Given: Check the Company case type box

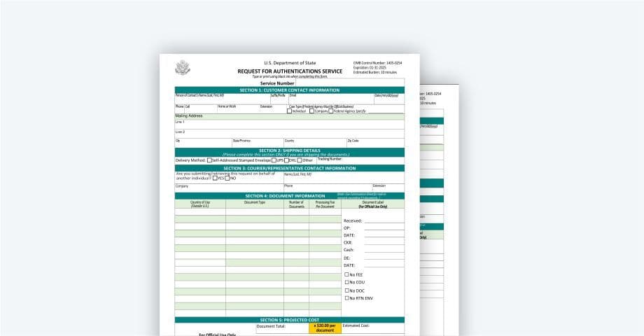Looking at the screenshot, I should pyautogui.click(x=311, y=111).
